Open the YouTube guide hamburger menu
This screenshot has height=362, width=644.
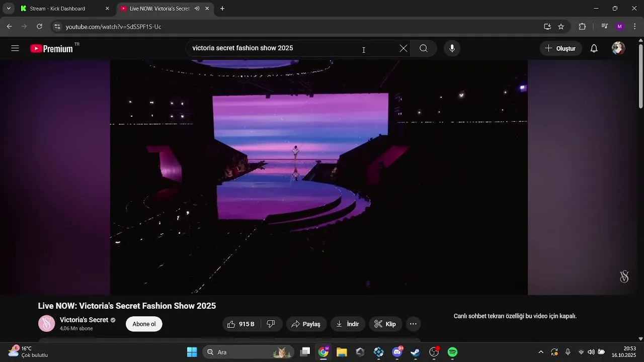click(15, 48)
